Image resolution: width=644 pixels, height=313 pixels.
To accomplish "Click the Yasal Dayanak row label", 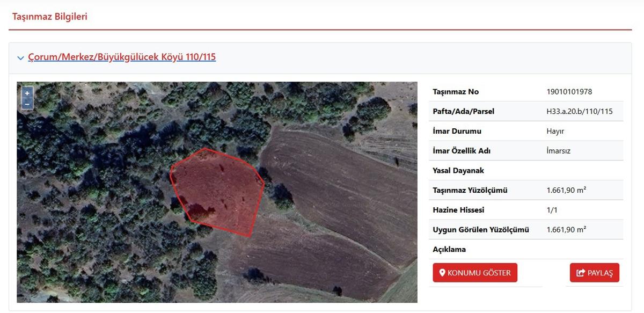I will click(x=458, y=171).
